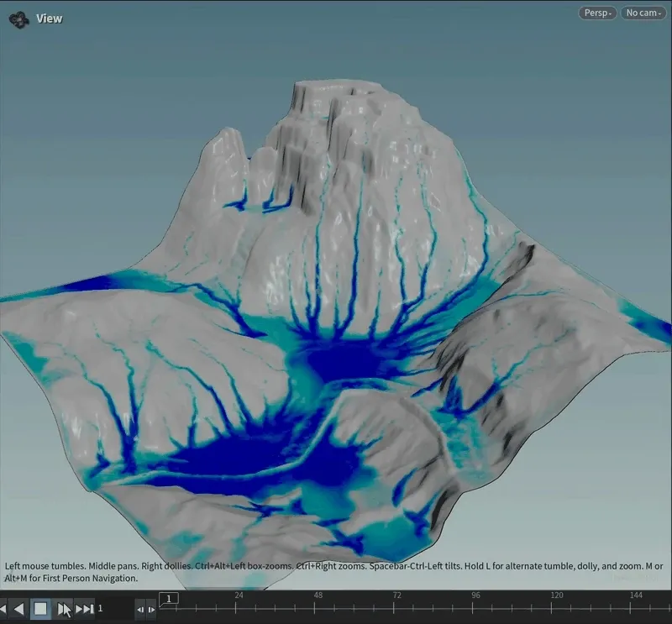The width and height of the screenshot is (672, 624).
Task: Switch camera using the No cam button
Action: pos(643,13)
